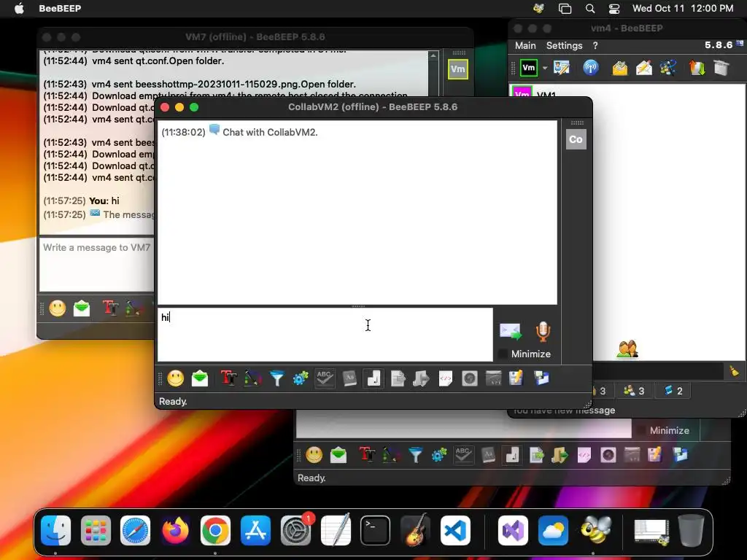Edit profile icon in vm4 toolbar

click(562, 68)
